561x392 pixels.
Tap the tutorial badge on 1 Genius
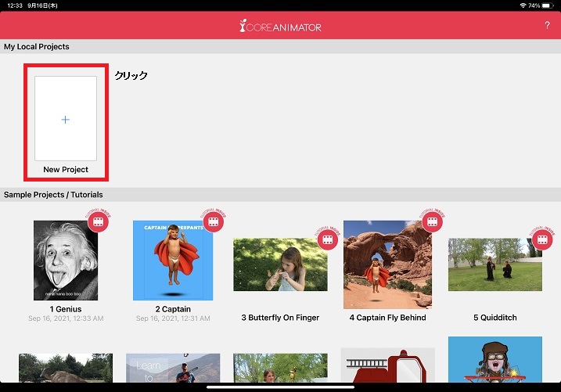pyautogui.click(x=97, y=222)
